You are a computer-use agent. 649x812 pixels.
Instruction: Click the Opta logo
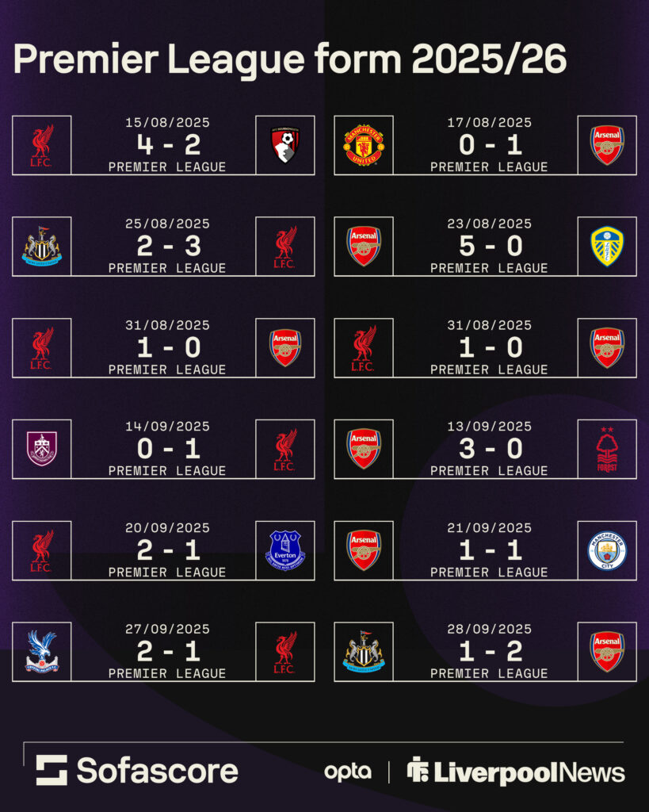(x=347, y=772)
